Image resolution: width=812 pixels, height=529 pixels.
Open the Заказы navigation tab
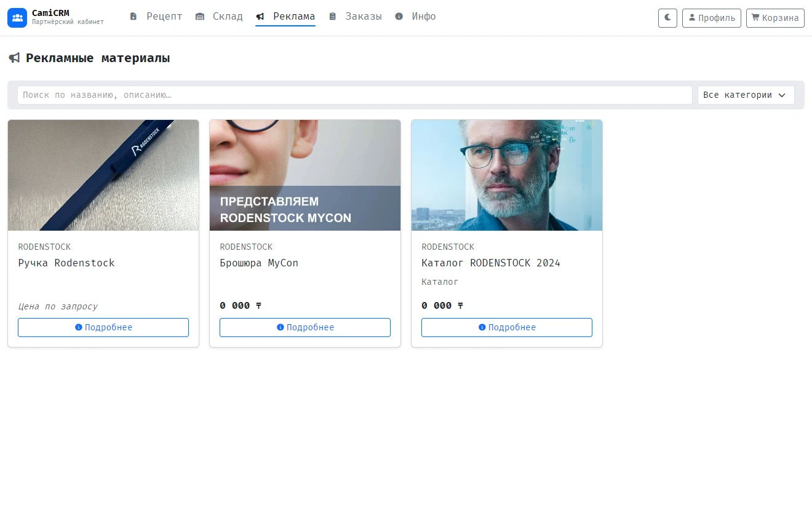coord(355,17)
